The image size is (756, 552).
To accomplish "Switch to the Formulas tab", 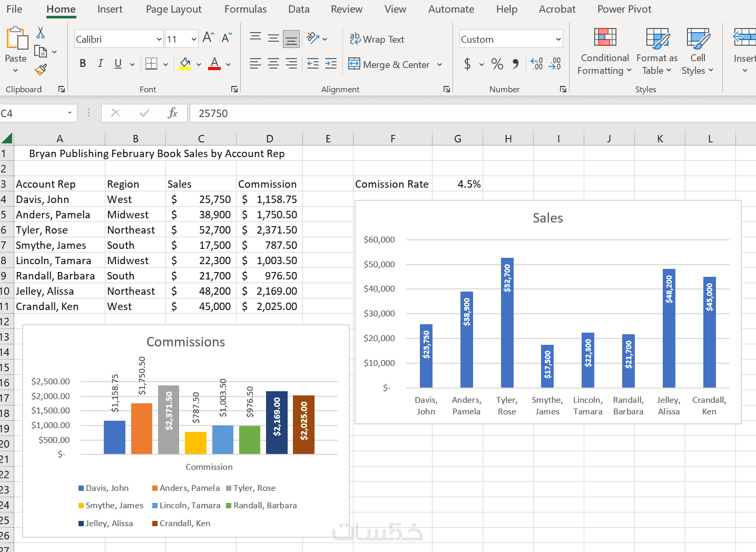I will [246, 9].
